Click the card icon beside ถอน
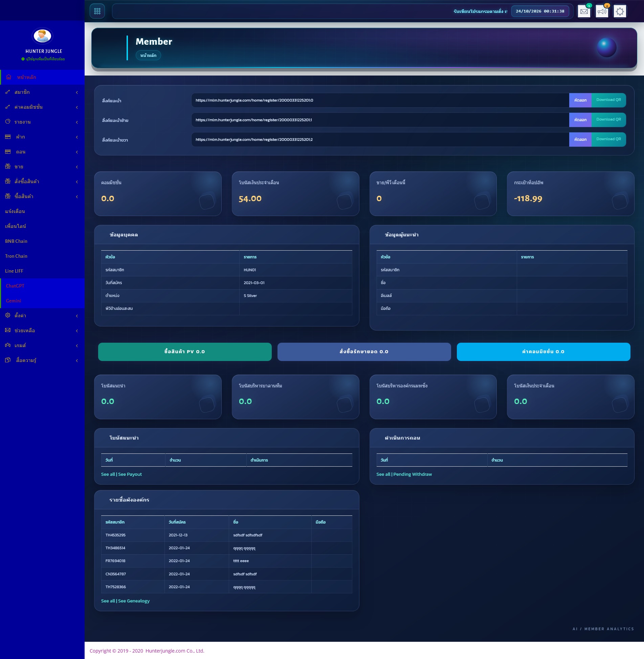The image size is (644, 659). point(8,151)
